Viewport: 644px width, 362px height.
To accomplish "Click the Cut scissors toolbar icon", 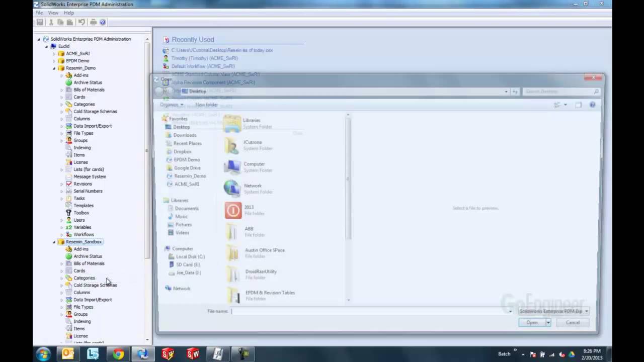I will 51,22.
